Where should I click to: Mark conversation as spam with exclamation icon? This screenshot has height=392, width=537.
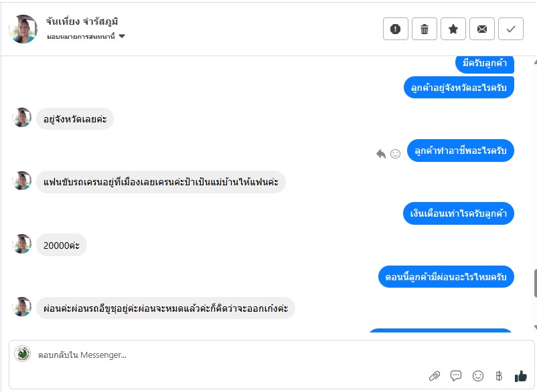396,29
